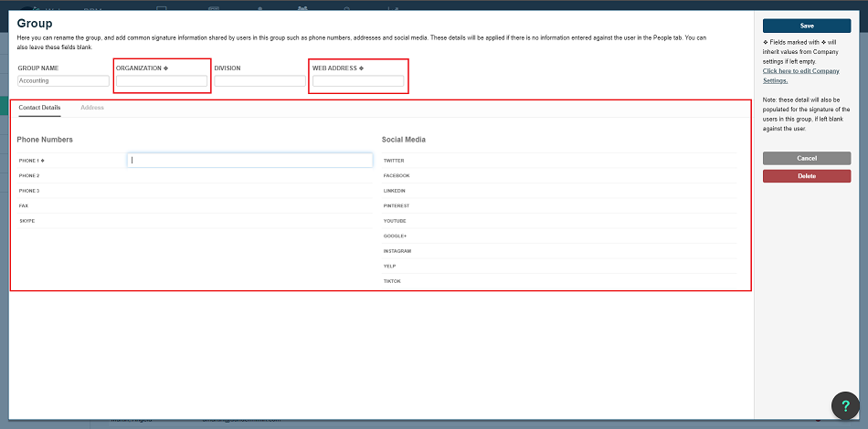Delete this group
Screen dimensions: 868x429
[806, 176]
